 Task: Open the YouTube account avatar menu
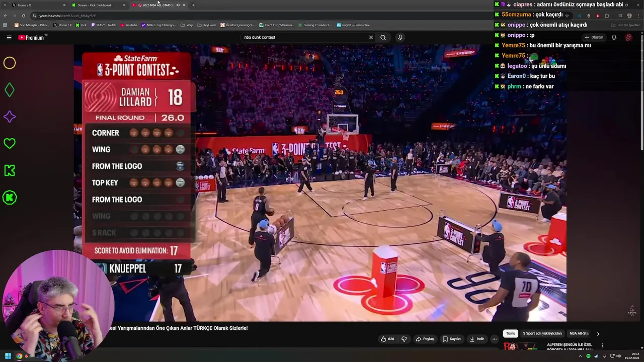[x=628, y=37]
